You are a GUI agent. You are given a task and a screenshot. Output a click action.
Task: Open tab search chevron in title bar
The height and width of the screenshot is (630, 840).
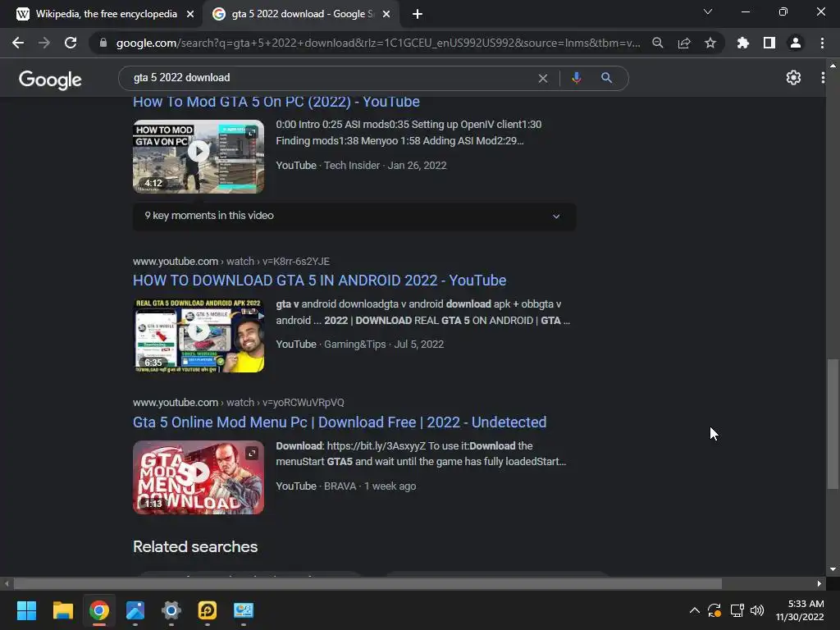pyautogui.click(x=708, y=11)
